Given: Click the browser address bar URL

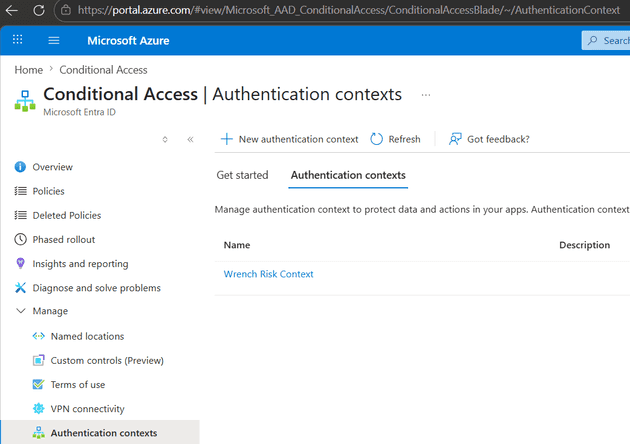Looking at the screenshot, I should point(348,10).
